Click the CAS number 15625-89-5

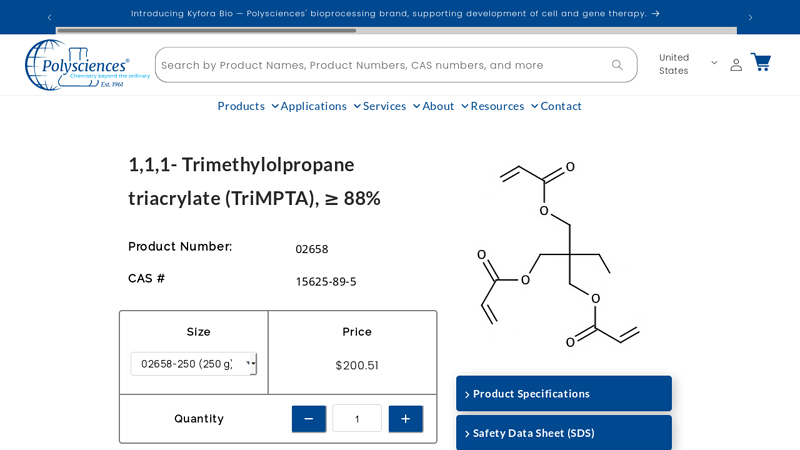click(326, 282)
